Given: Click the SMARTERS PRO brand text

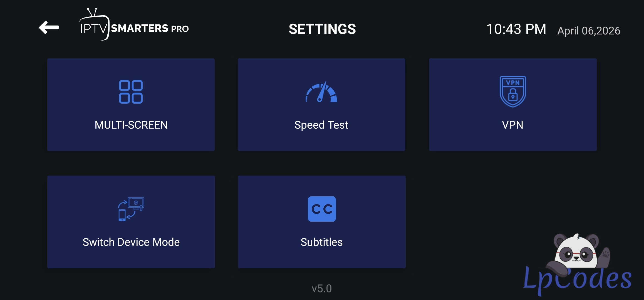Looking at the screenshot, I should [150, 28].
